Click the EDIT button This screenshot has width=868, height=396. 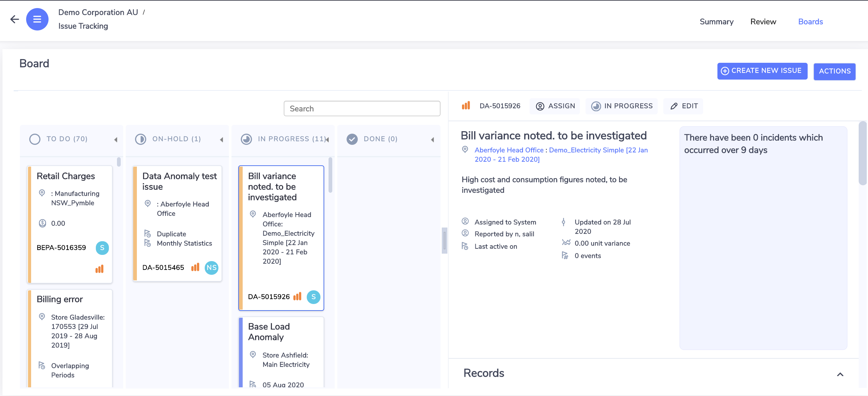683,106
